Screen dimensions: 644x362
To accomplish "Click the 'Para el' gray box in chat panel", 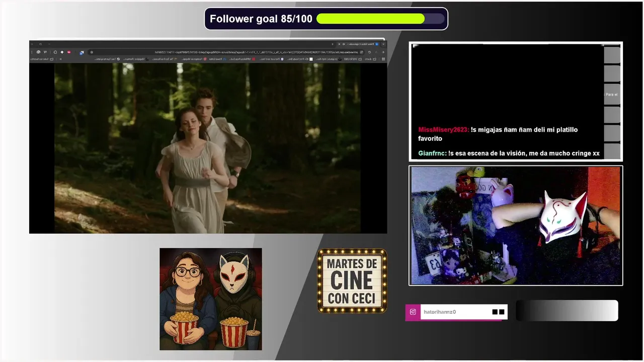I will [612, 95].
